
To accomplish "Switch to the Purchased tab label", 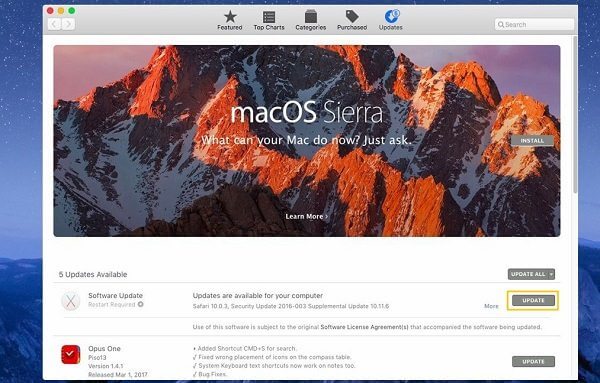I will click(352, 28).
